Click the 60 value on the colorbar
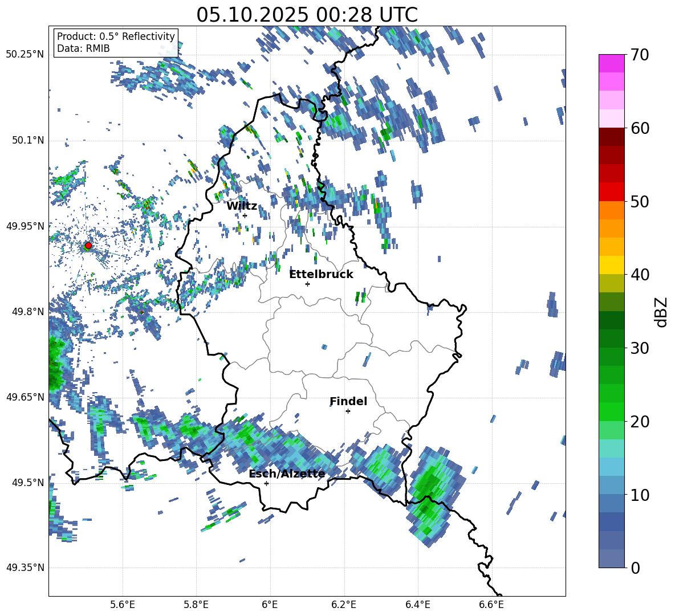This screenshot has width=675, height=616. tap(639, 128)
